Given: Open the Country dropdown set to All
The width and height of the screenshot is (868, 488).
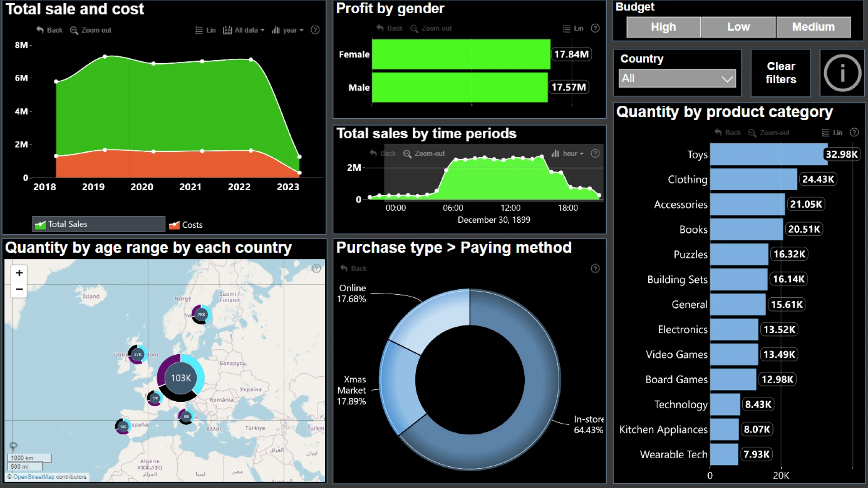Looking at the screenshot, I should [x=677, y=78].
